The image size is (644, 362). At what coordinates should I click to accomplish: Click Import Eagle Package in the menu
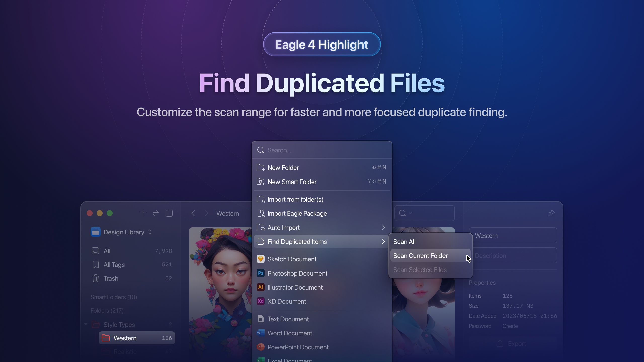coord(297,213)
